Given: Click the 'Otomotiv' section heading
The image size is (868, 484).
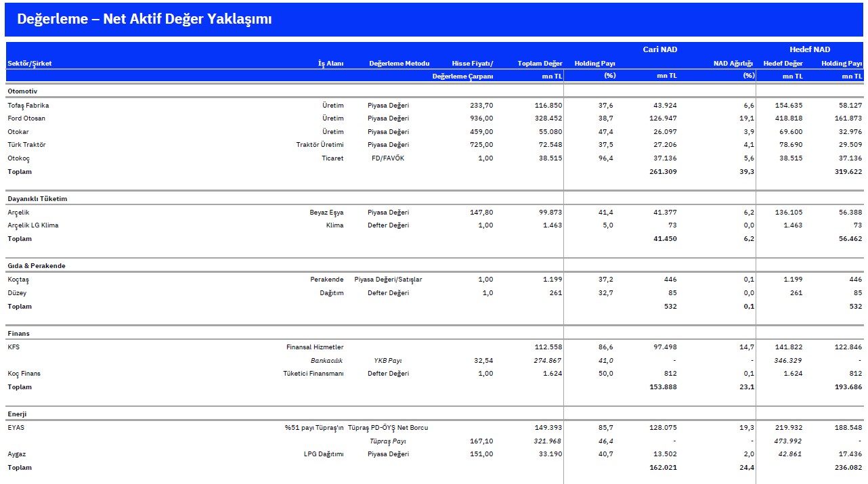Looking at the screenshot, I should pyautogui.click(x=22, y=91).
